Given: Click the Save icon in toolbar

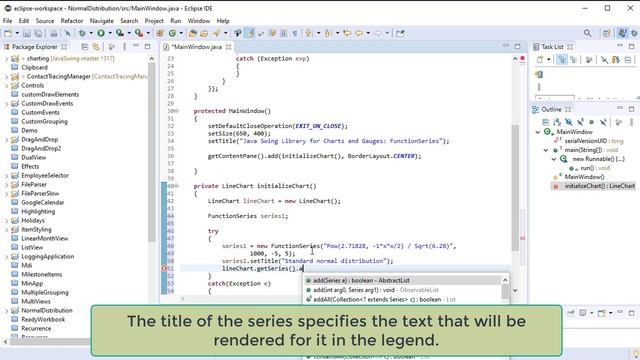Looking at the screenshot, I should click(27, 33).
